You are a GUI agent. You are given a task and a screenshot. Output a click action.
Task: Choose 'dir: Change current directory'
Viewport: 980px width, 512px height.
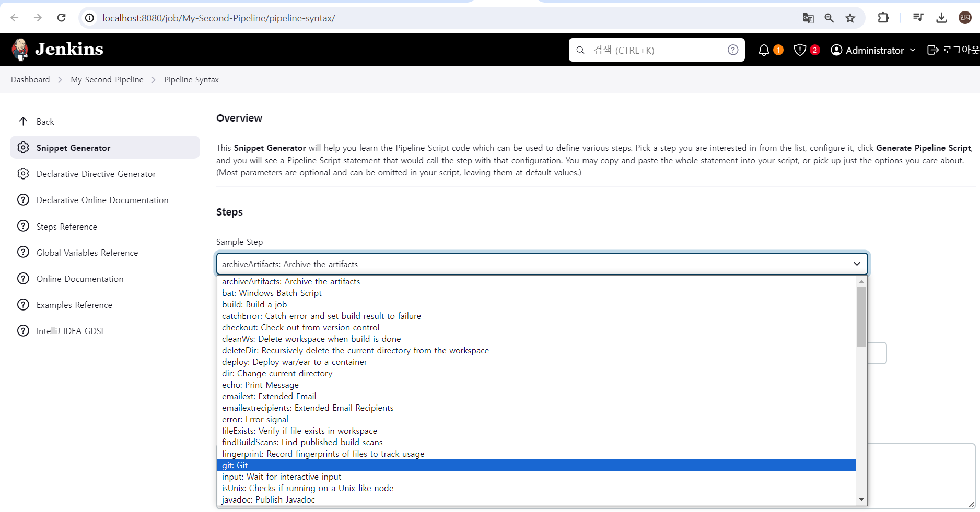click(536, 373)
